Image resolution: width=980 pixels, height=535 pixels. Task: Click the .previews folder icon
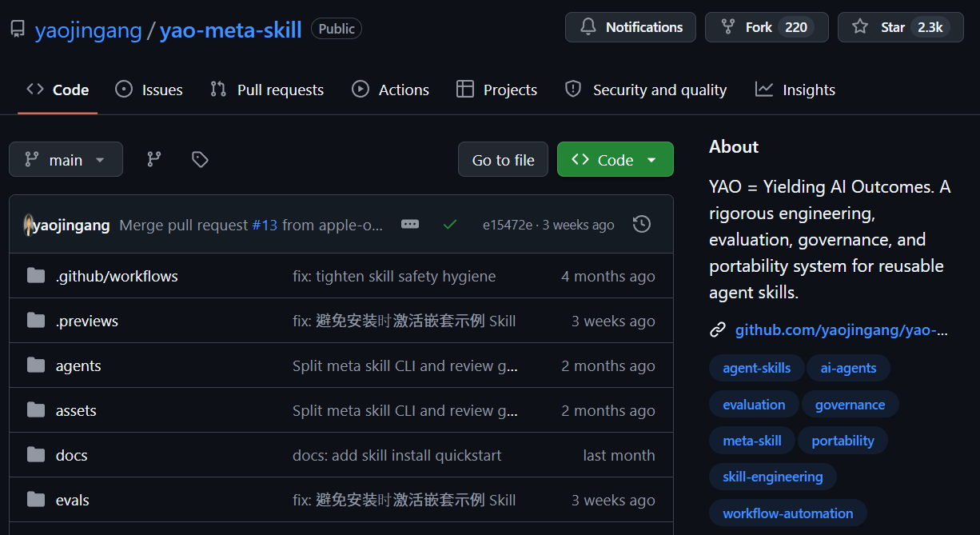coord(36,321)
